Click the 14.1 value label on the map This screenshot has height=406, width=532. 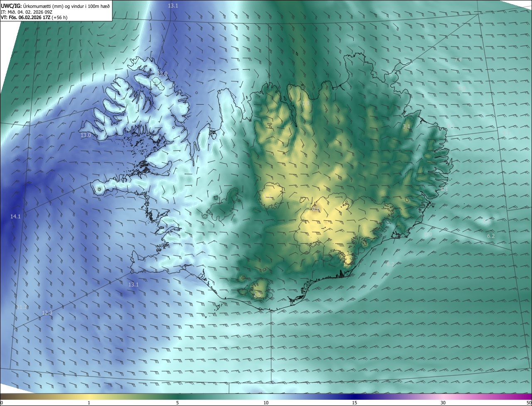tap(15, 216)
